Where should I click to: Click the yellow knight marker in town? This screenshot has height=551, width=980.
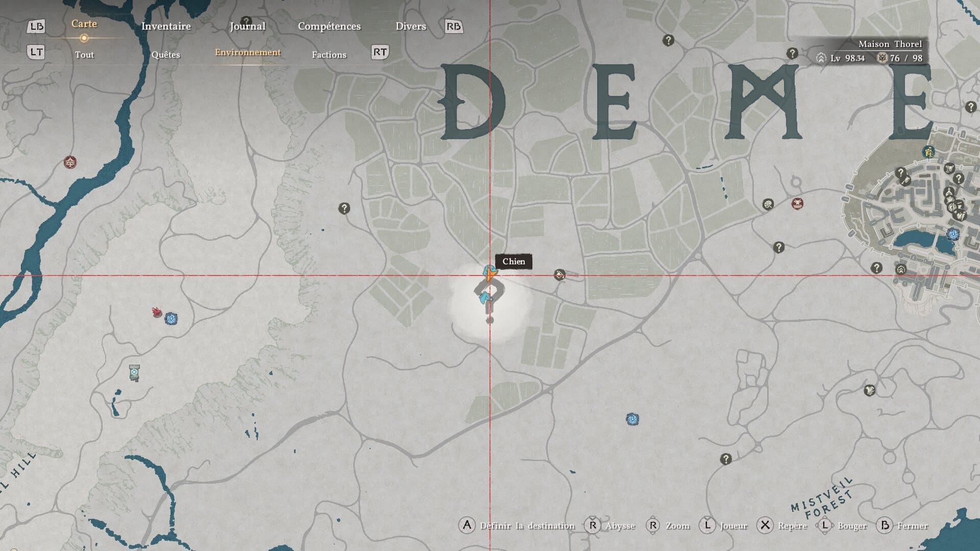(928, 152)
